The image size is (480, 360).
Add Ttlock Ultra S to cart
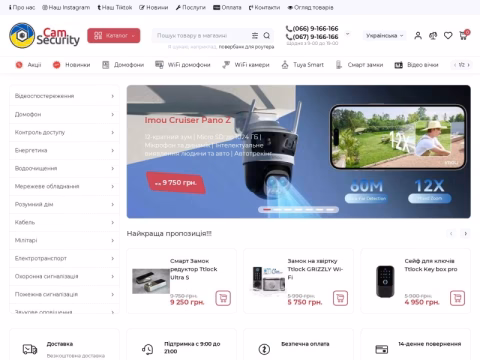[x=223, y=298]
